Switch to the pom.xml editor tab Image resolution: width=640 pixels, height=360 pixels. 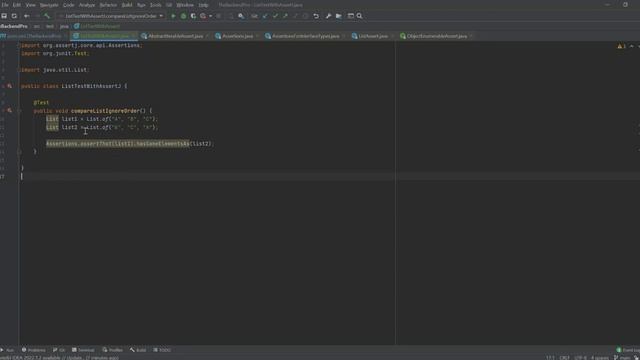(34, 36)
